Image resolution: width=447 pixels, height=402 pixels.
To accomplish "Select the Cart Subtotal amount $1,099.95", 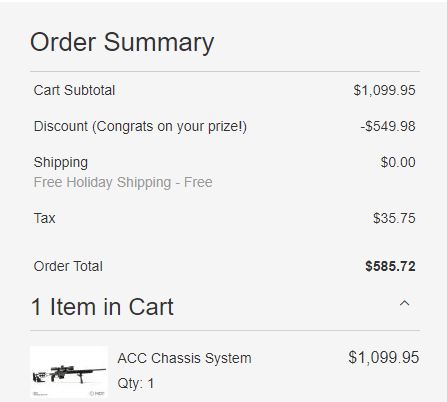I will tap(384, 90).
